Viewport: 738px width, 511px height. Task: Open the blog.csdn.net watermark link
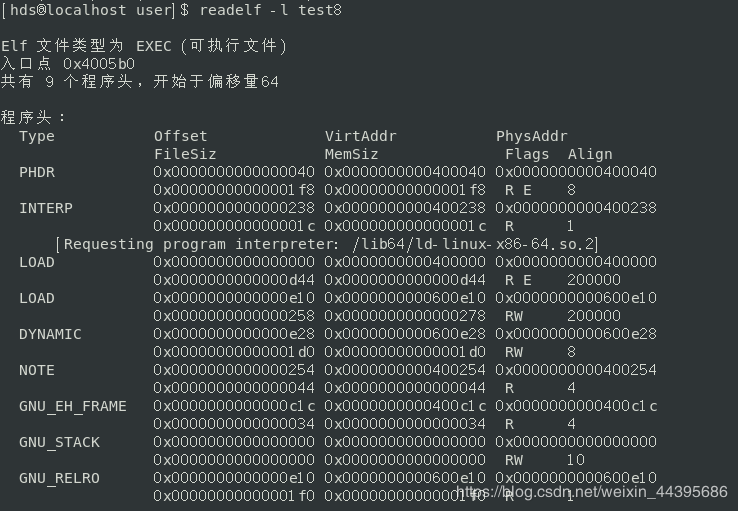coord(592,492)
